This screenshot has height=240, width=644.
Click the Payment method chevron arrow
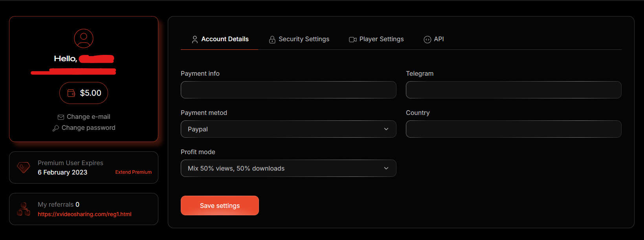[x=386, y=129]
